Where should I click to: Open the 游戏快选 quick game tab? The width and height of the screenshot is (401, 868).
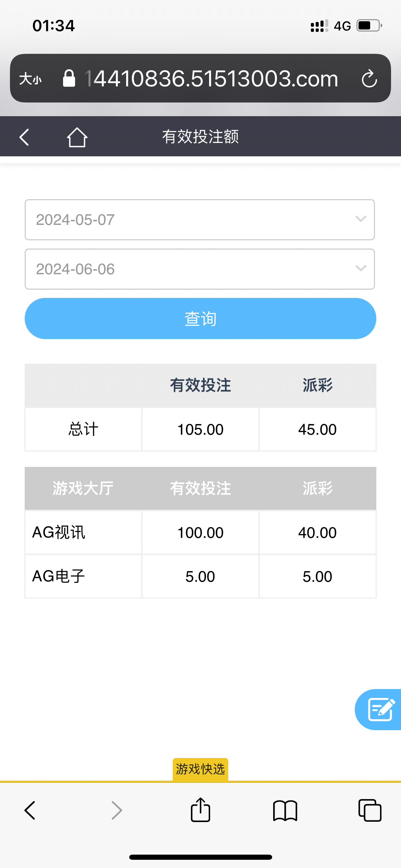200,769
